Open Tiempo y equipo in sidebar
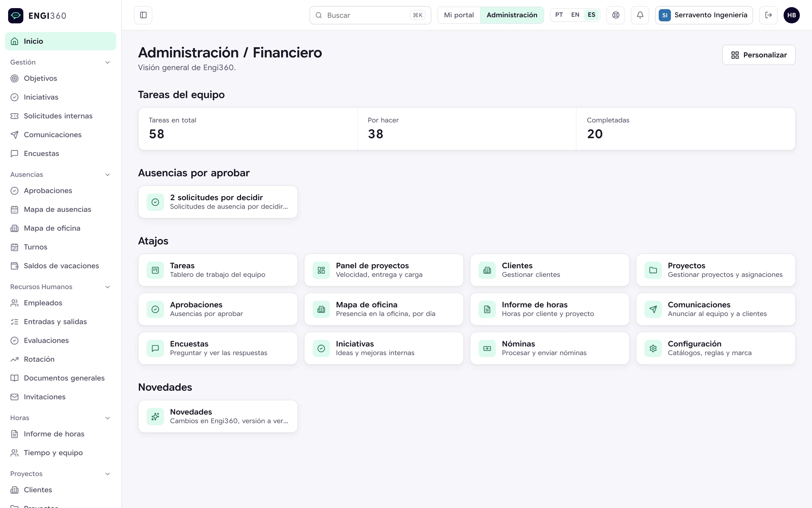The image size is (812, 508). [60, 453]
